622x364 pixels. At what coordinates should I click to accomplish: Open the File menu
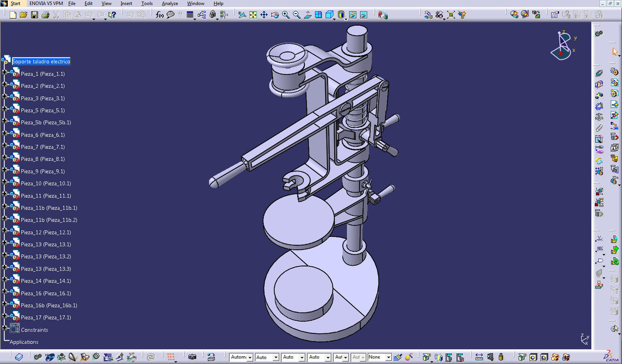coord(72,3)
